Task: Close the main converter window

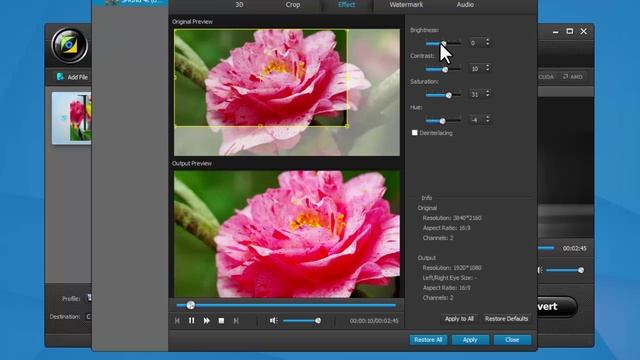Action: (x=584, y=31)
